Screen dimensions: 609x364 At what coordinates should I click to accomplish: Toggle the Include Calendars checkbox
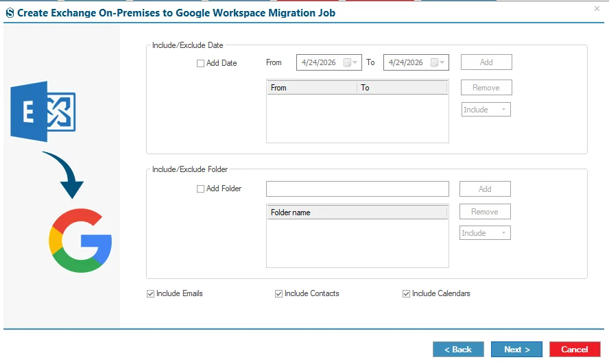[x=406, y=294]
